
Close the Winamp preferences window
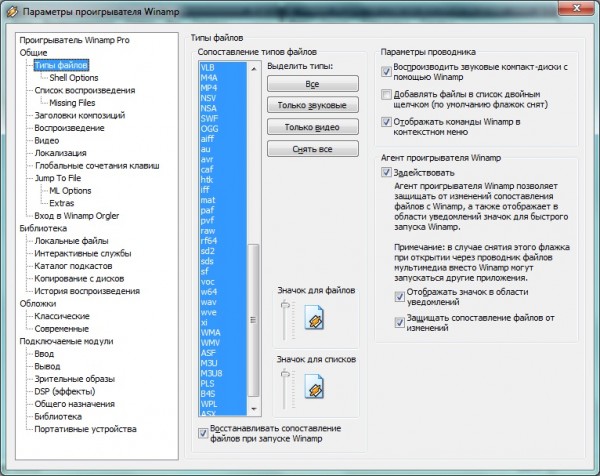point(577,8)
